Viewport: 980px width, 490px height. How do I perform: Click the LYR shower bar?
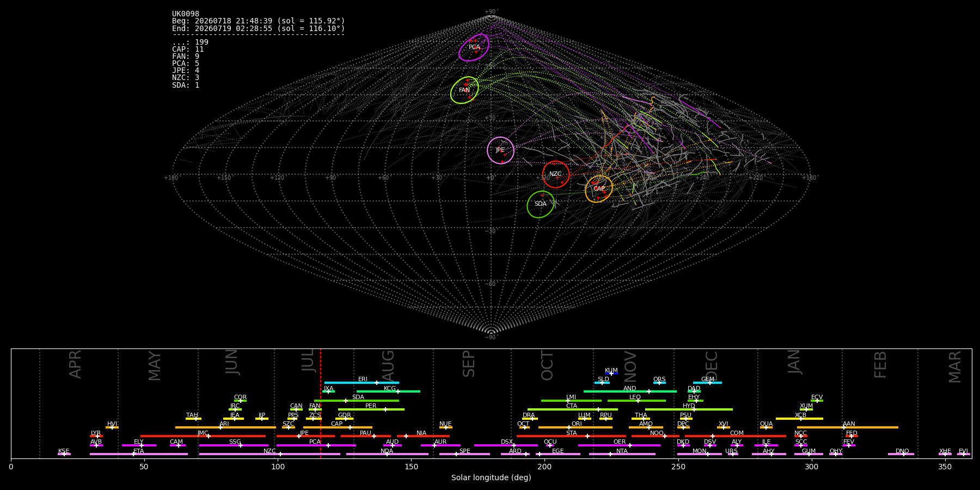point(96,436)
